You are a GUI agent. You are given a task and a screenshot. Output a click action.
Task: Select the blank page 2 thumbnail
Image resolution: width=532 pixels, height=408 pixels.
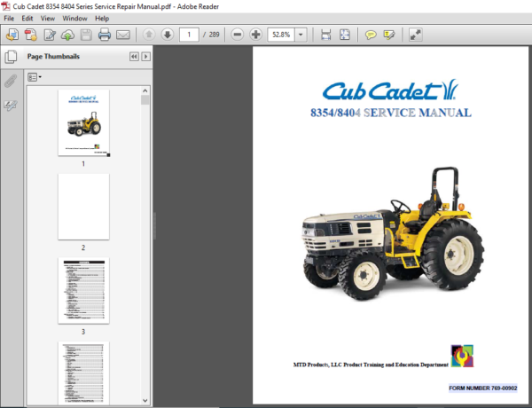point(83,206)
